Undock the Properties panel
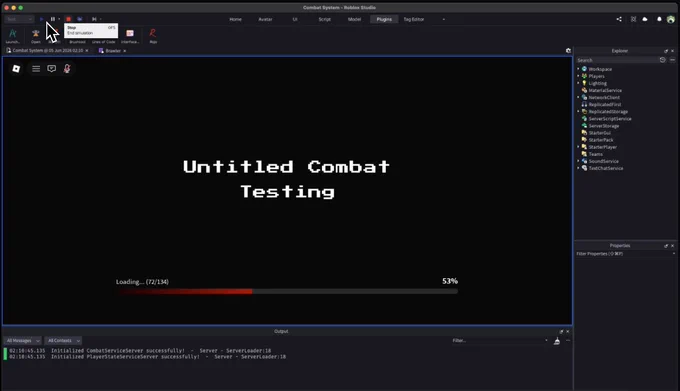 (666, 246)
